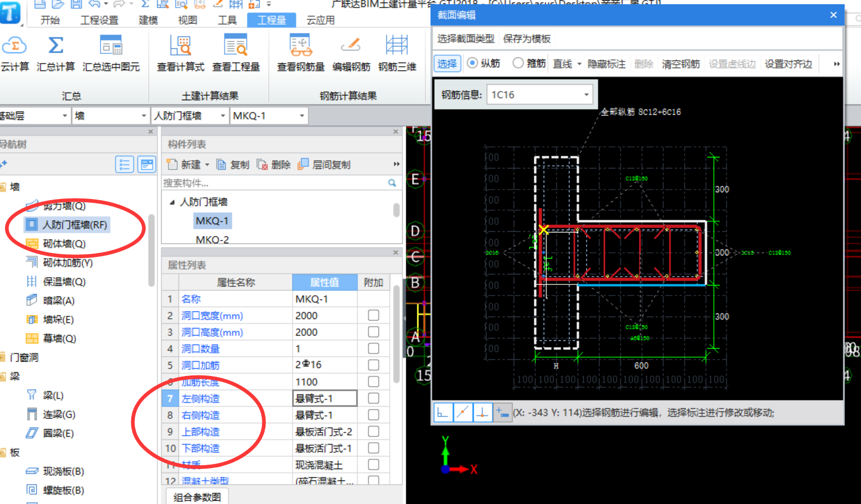
Task: Select the 纵筋 radio button
Action: (473, 63)
